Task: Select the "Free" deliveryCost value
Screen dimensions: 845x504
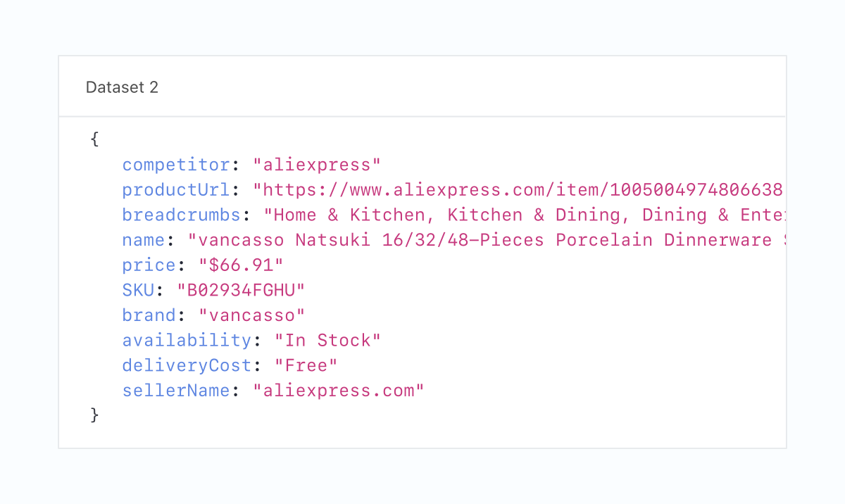Action: tap(306, 366)
